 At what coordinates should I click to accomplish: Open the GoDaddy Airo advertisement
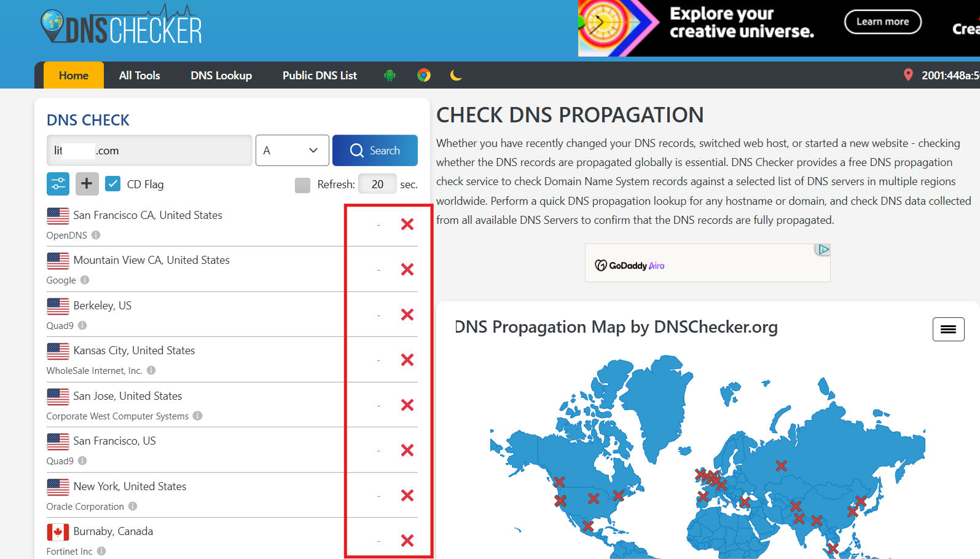pos(707,263)
